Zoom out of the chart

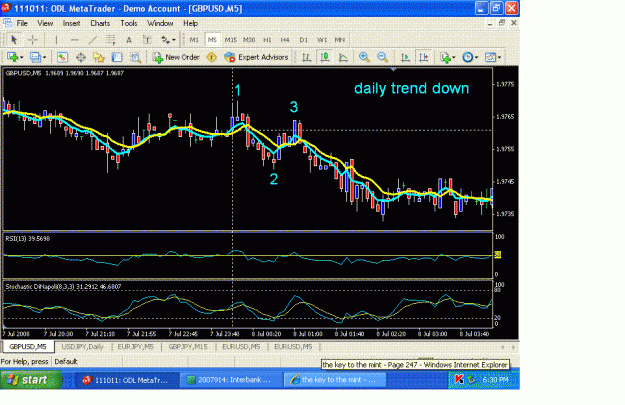tap(382, 57)
